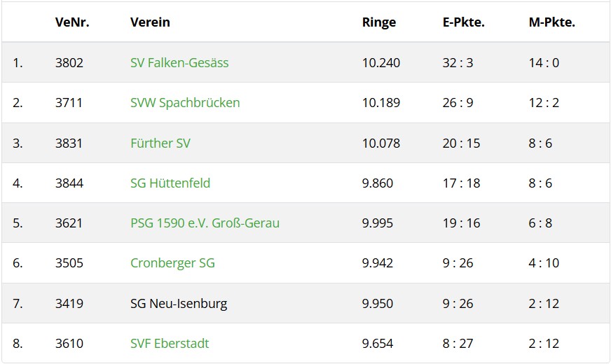Open the SG Hüttenfeld club page
This screenshot has height=364, width=611.
coord(170,183)
